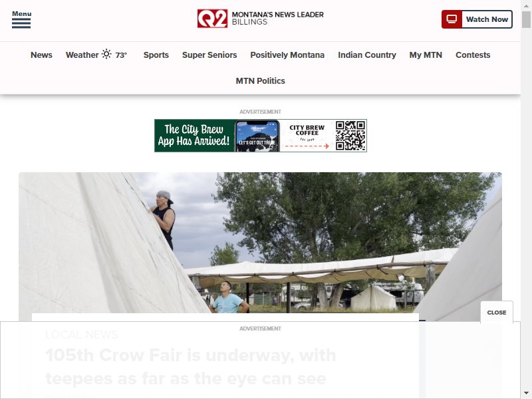
Task: Click the TV icon on Watch Now
Action: [452, 19]
